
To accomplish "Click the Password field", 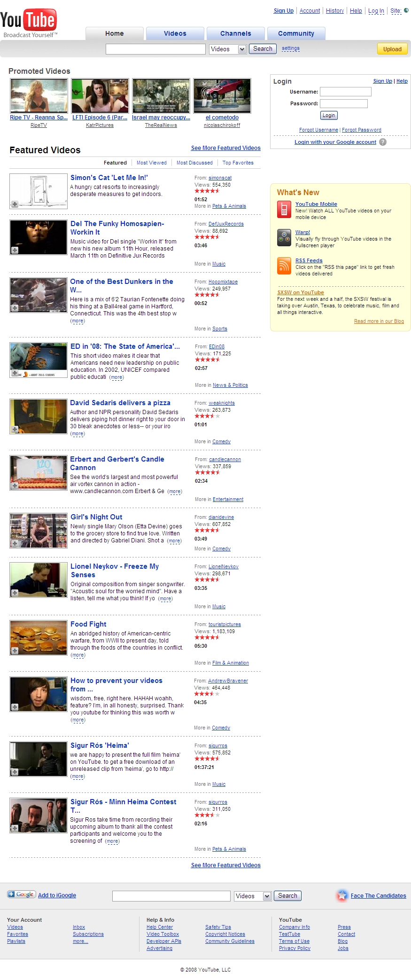I will click(x=344, y=103).
